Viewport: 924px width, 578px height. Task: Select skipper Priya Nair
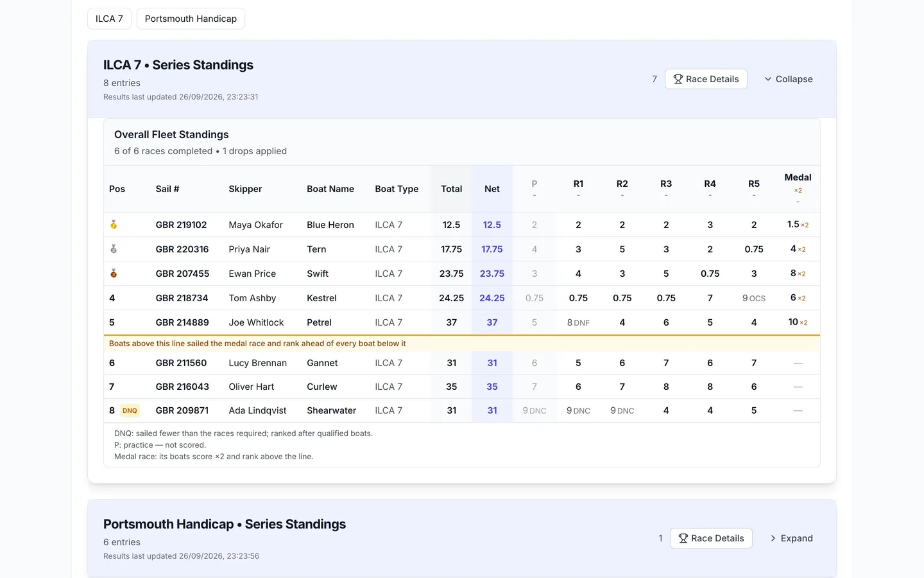[249, 249]
